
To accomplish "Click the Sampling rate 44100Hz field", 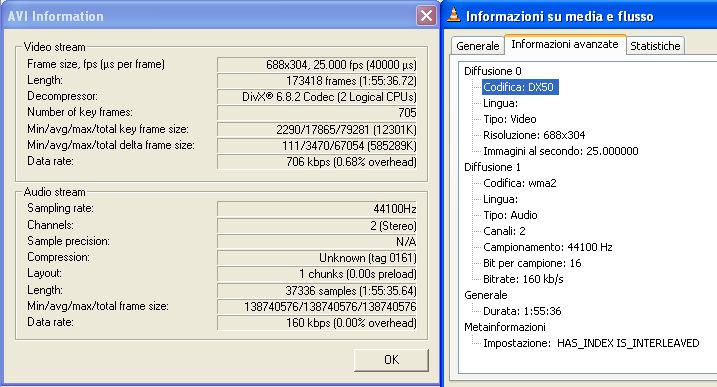I will click(317, 209).
